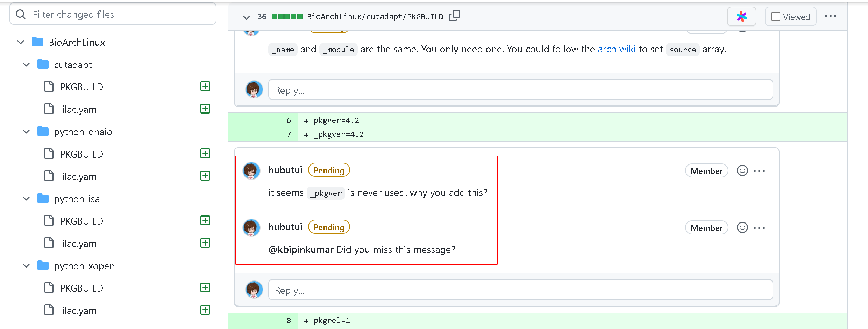Add emoji reaction to the @kbipinkumar comment
This screenshot has height=329, width=868.
742,227
